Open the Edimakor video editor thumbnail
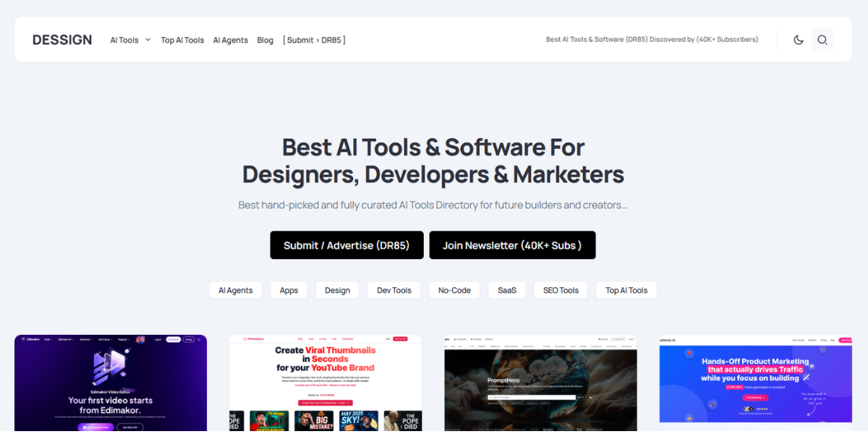Image resolution: width=868 pixels, height=434 pixels. coord(111,383)
